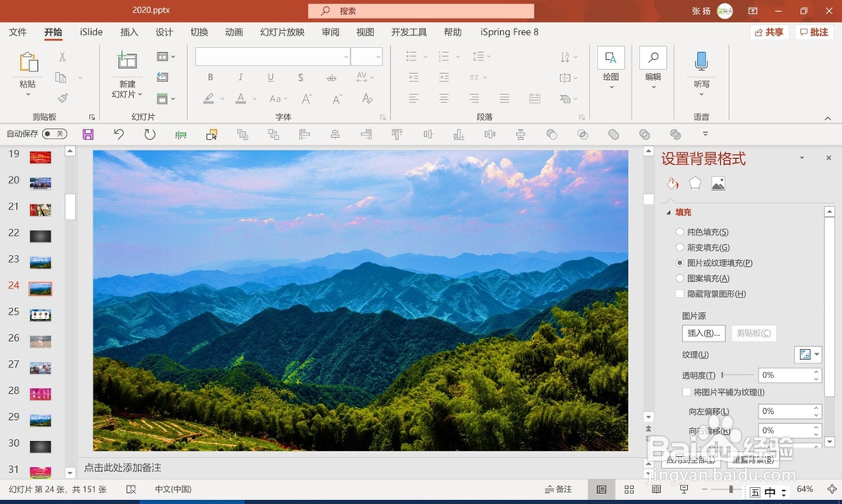Click the Clipboard (剪贴板) picture source button
Viewport: 842px width, 504px height.
754,333
